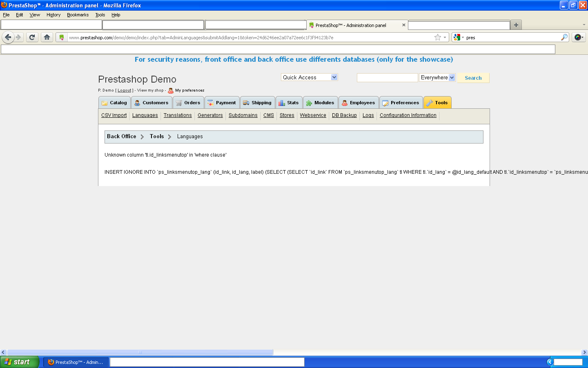Open a new browser tab

[x=516, y=25]
